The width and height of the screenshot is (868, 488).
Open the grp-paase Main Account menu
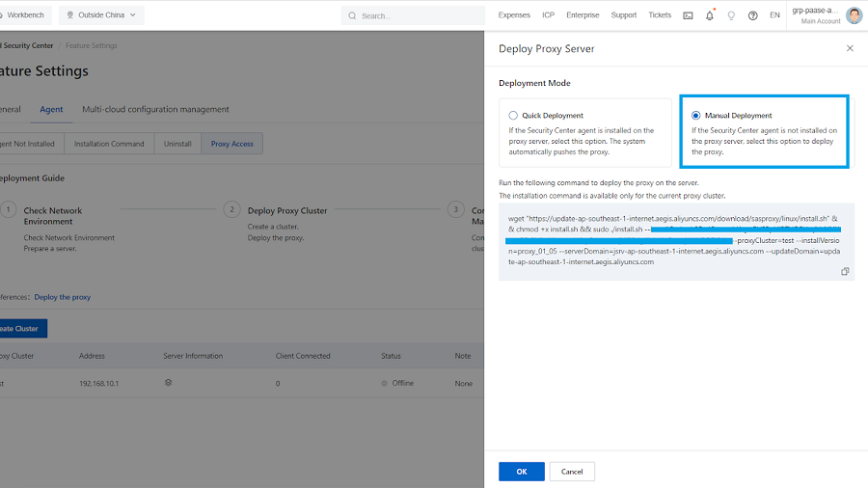pyautogui.click(x=815, y=15)
